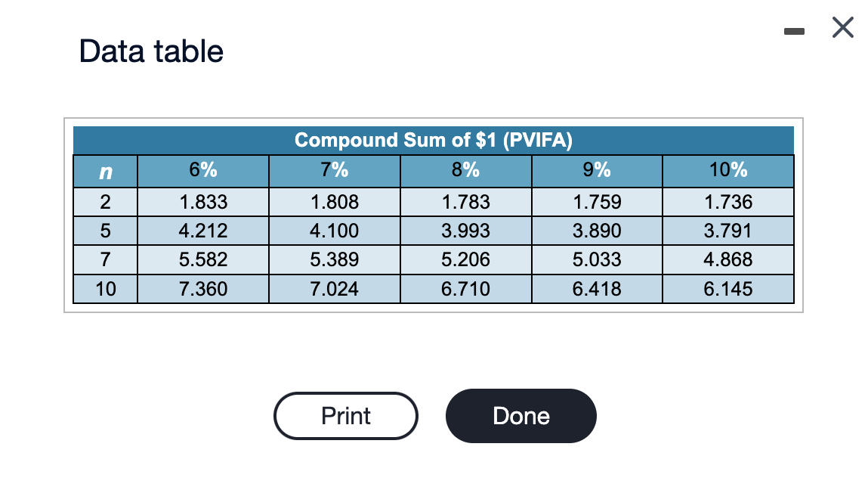Click the Print button

pos(345,415)
